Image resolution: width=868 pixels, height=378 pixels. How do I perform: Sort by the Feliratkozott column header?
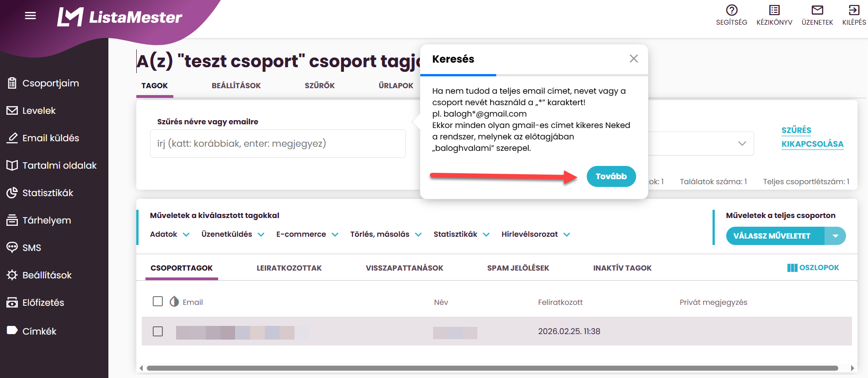click(560, 302)
